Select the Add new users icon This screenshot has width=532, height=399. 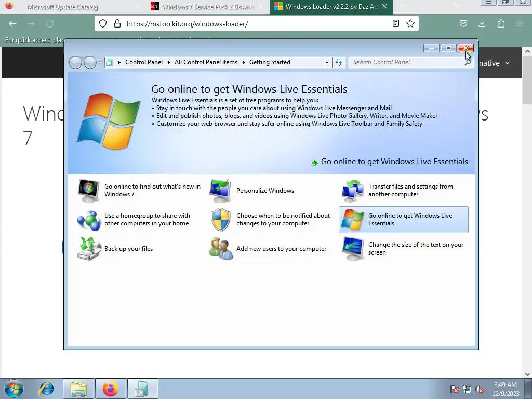tap(221, 249)
